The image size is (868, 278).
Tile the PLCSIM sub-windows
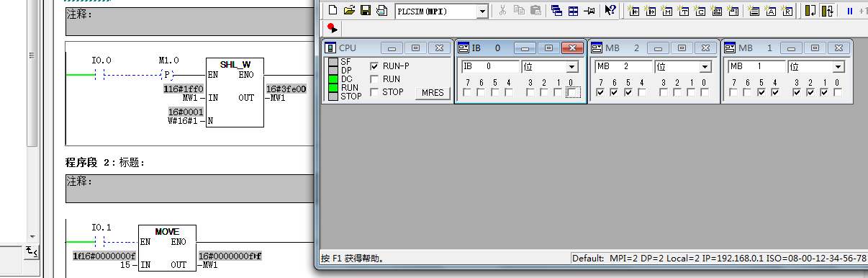click(x=574, y=11)
